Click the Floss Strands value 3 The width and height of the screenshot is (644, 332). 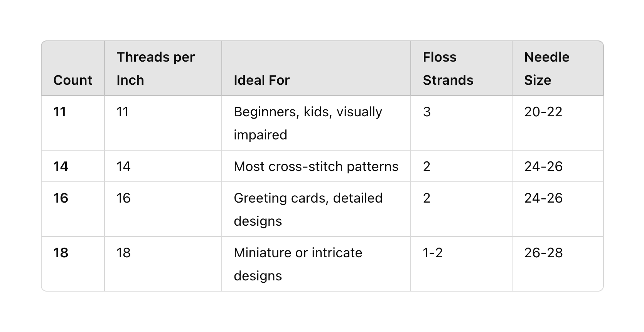pos(427,112)
